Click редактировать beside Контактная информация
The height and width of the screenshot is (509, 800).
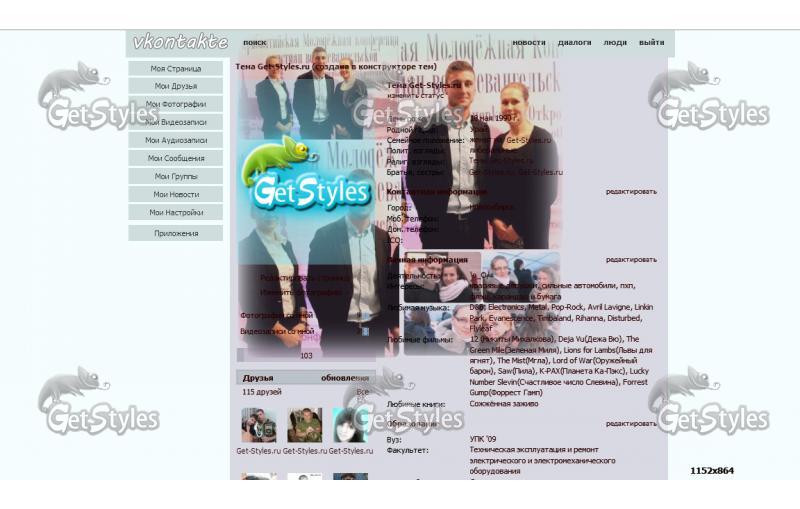click(x=631, y=191)
